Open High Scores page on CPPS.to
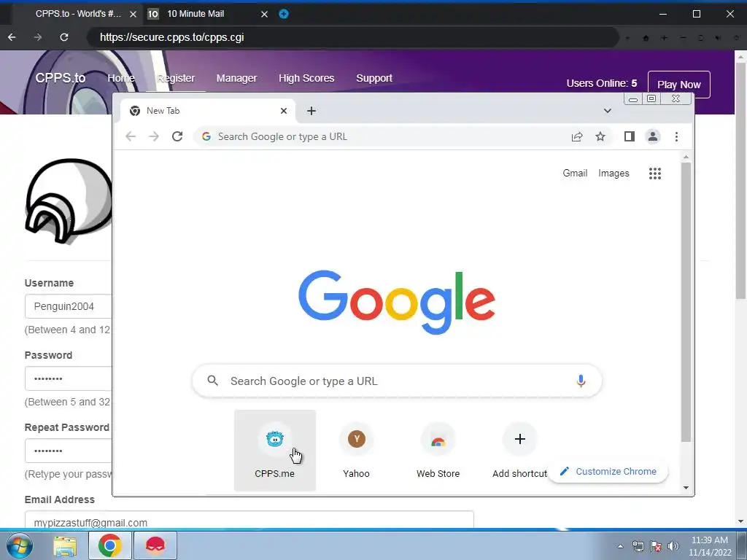Screen dimensions: 747x560 [306, 78]
